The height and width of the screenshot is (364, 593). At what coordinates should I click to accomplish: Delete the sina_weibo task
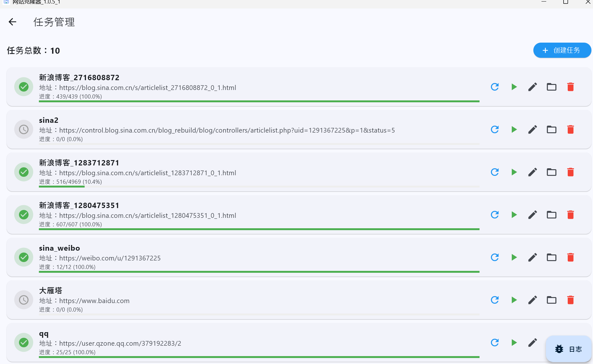[571, 257]
